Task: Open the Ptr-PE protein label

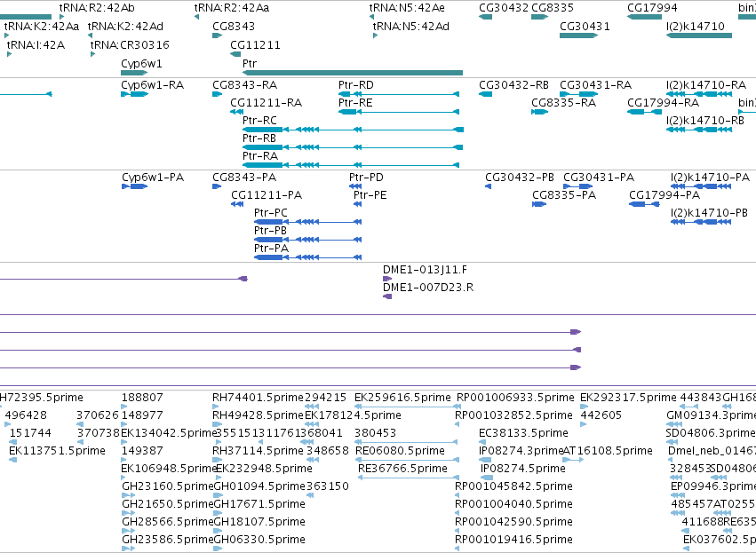Action: 370,195
